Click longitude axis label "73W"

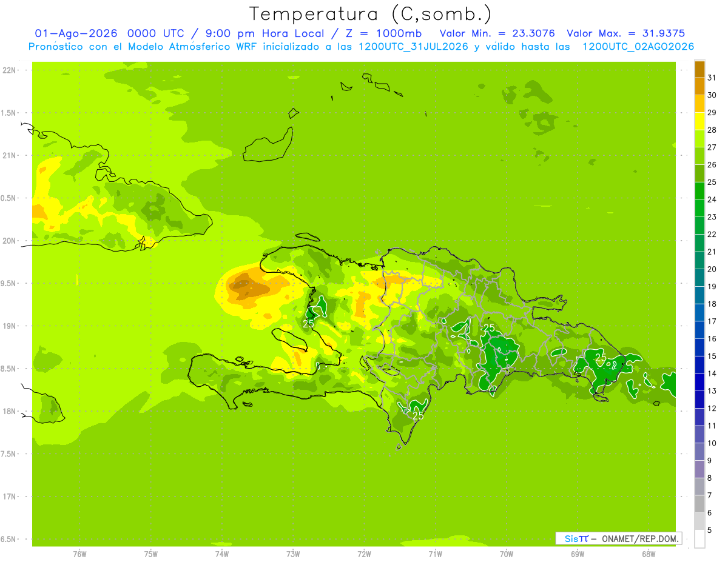tap(293, 554)
